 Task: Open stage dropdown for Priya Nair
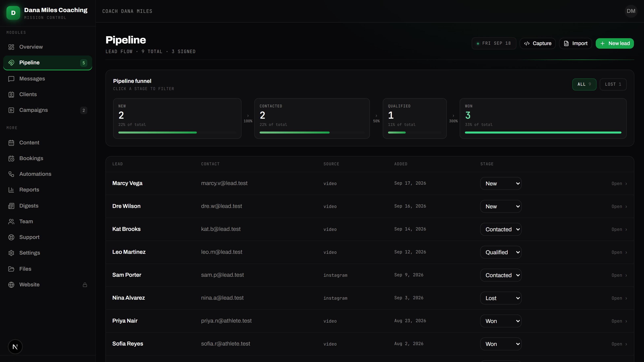click(x=501, y=321)
